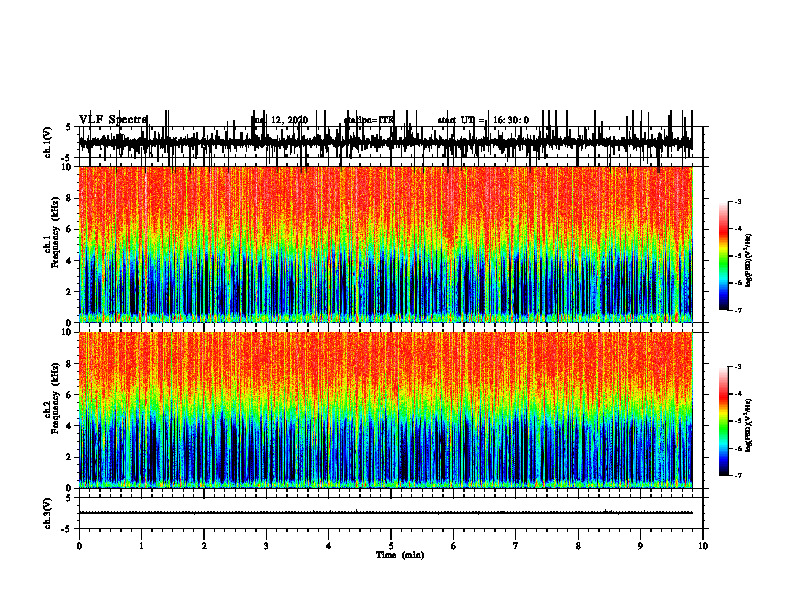Click the "4" frequency tick of ch.2 spectrogram

point(70,426)
